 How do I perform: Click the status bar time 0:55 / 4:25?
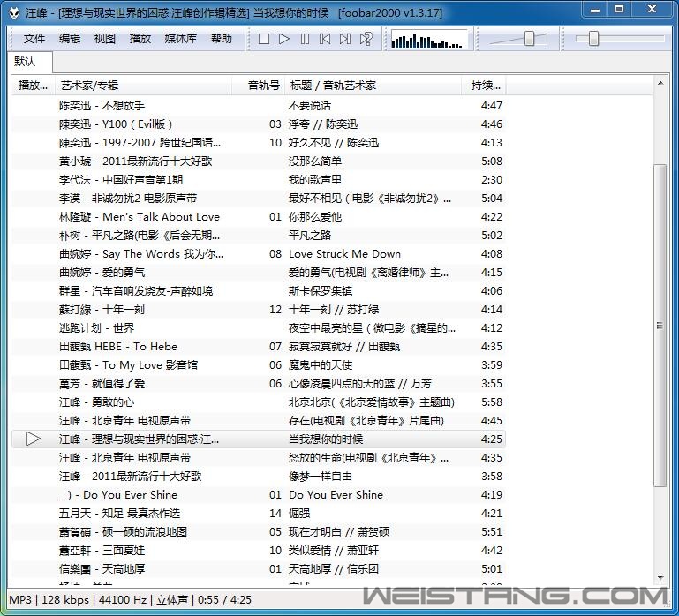point(224,599)
